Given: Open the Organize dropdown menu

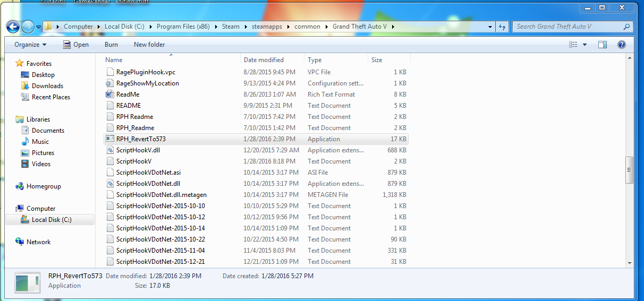Looking at the screenshot, I should pyautogui.click(x=30, y=45).
